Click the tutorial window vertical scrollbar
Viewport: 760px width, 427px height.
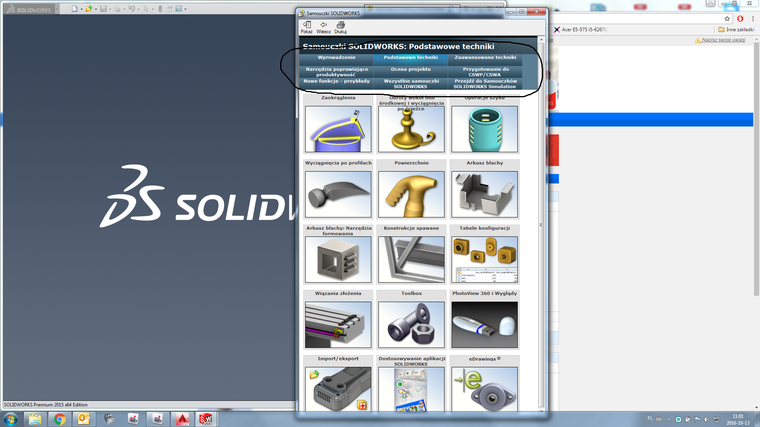click(541, 225)
